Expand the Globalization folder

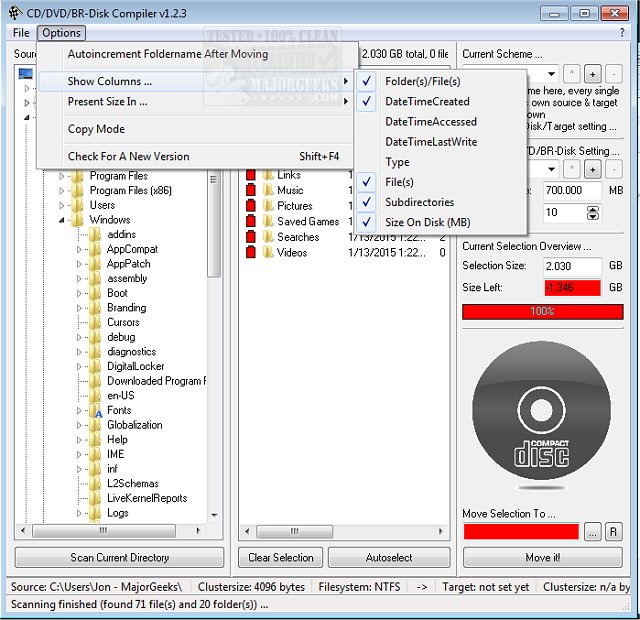79,425
